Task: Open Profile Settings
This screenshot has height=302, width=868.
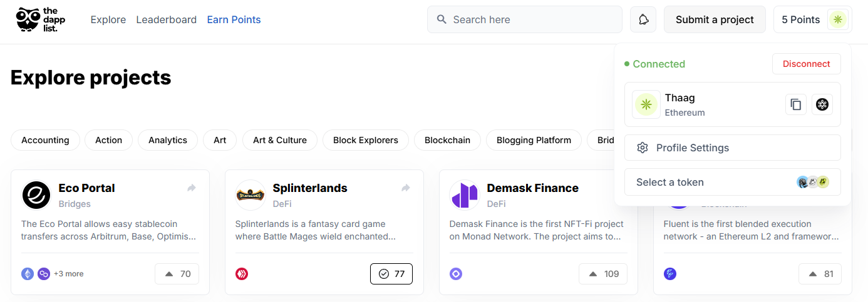Action: (x=733, y=148)
